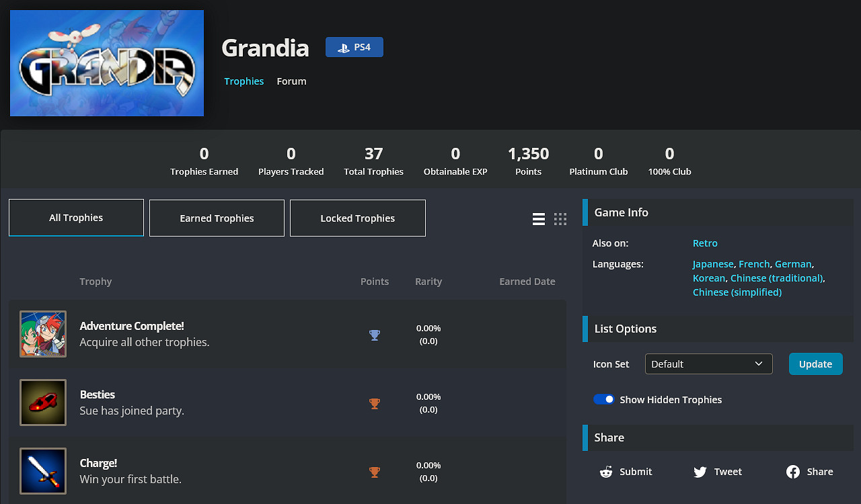Click the Grandia game cover image
Viewport: 861px width, 504px height.
(x=107, y=63)
